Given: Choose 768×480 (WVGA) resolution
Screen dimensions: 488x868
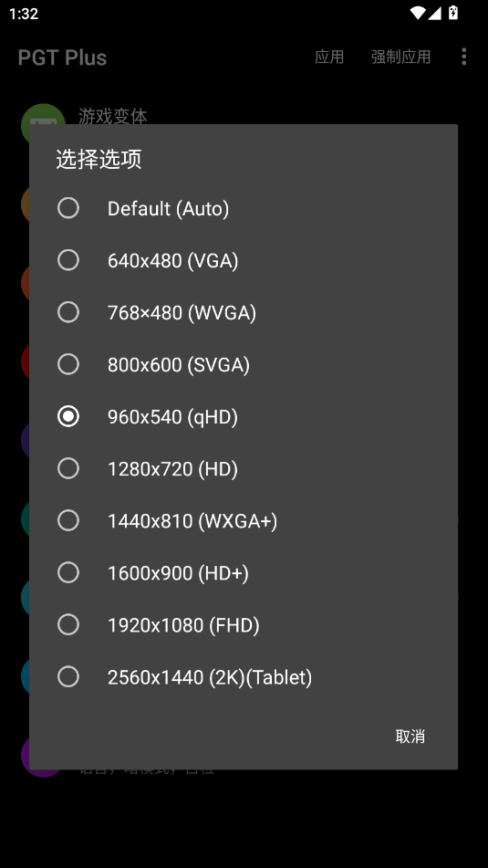Looking at the screenshot, I should coord(244,312).
